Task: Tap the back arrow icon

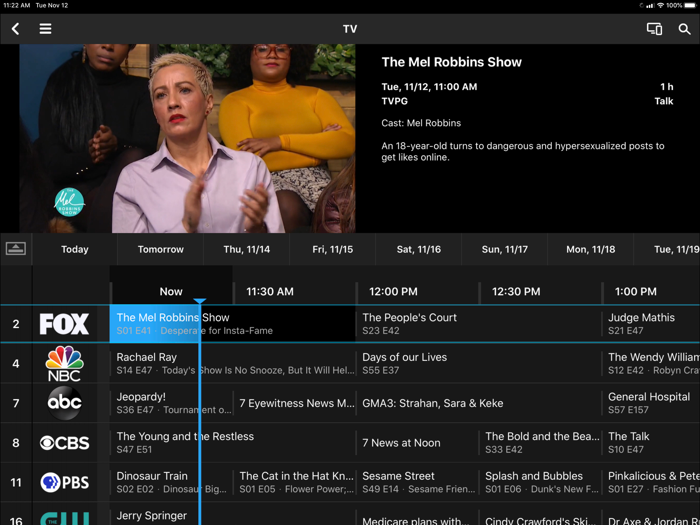Action: pos(16,29)
